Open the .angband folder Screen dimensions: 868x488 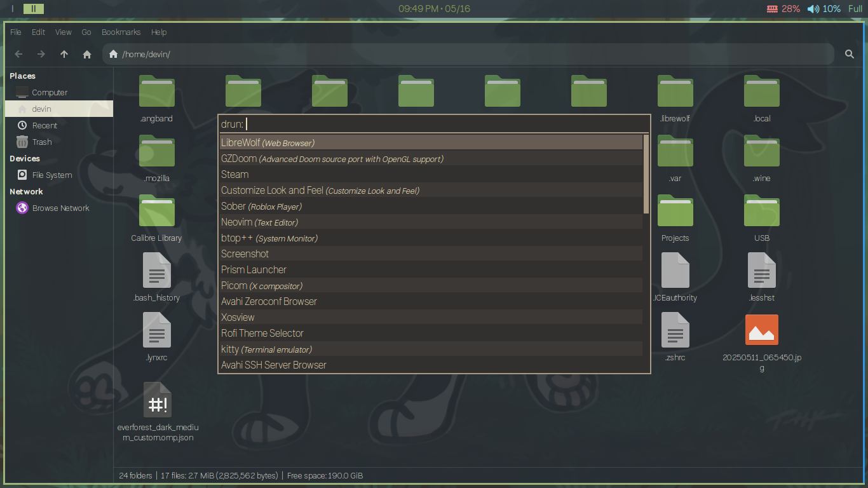point(156,93)
